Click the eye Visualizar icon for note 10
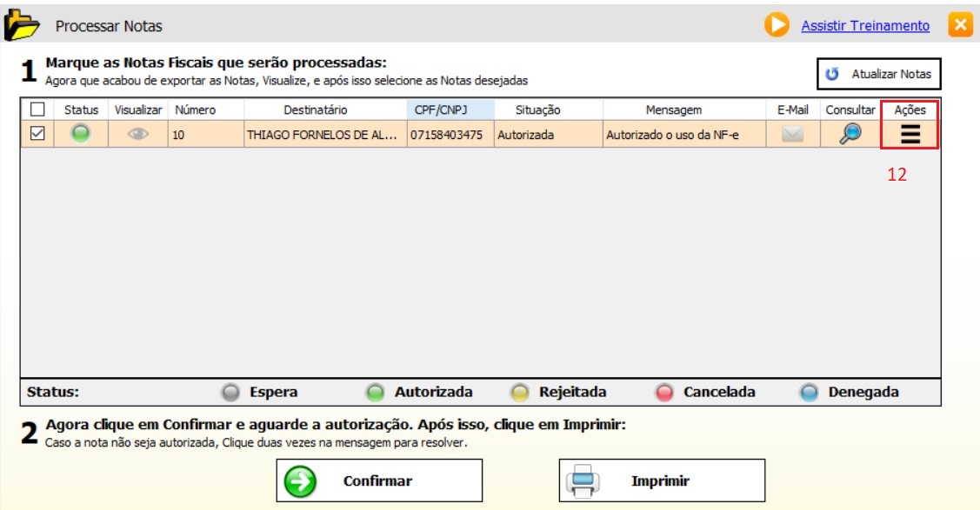Screen dimensions: 980x510 click(x=138, y=135)
